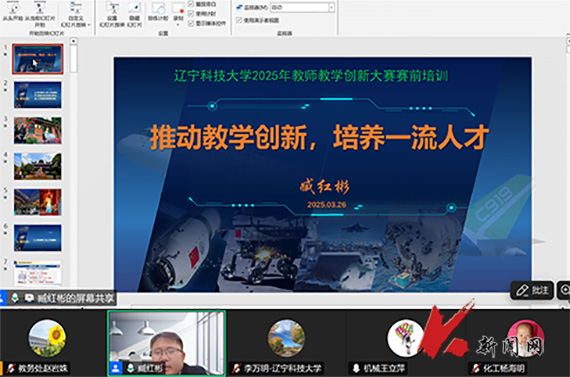Select slide 5 thumbnail in slide panel
This screenshot has height=377, width=570.
pyautogui.click(x=38, y=202)
